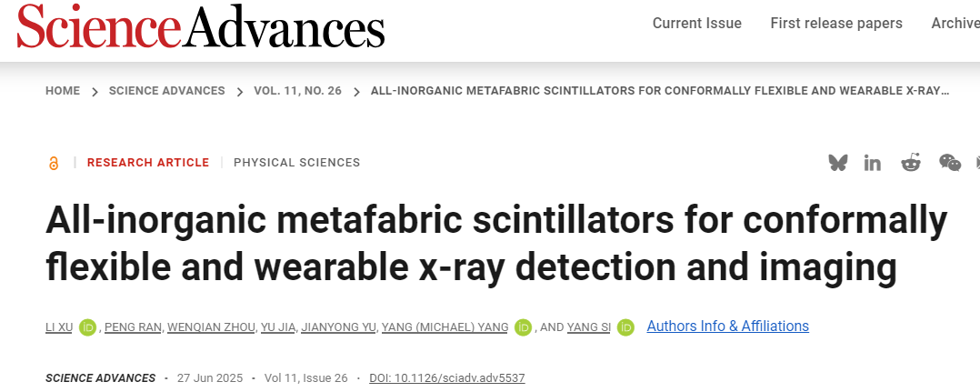Open Li Xu's ORCID icon

click(88, 327)
